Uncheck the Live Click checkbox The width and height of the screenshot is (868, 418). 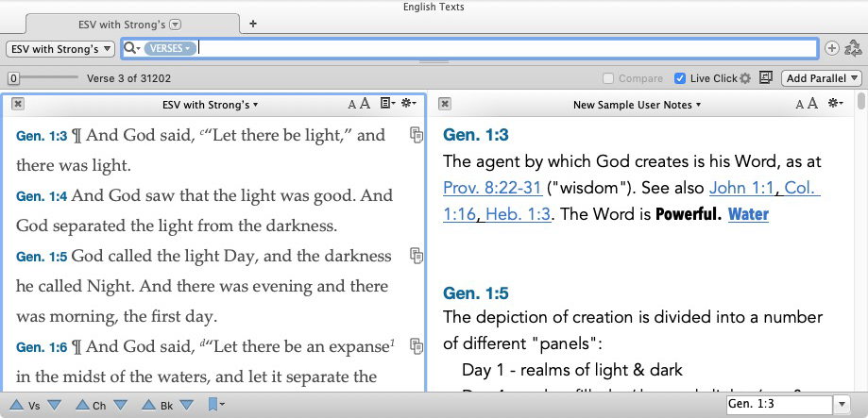click(681, 78)
